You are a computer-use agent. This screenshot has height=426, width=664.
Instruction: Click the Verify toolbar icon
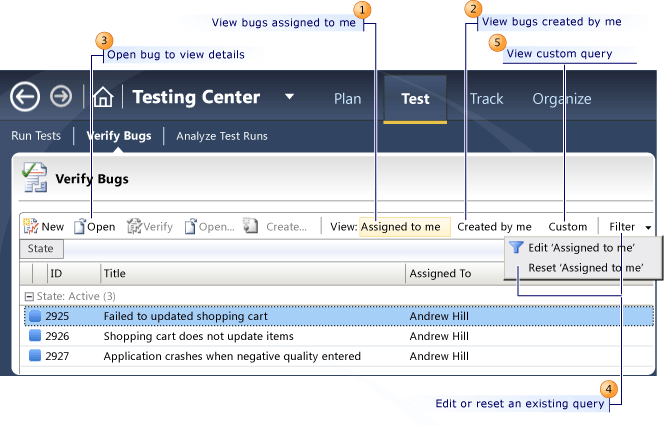[135, 227]
